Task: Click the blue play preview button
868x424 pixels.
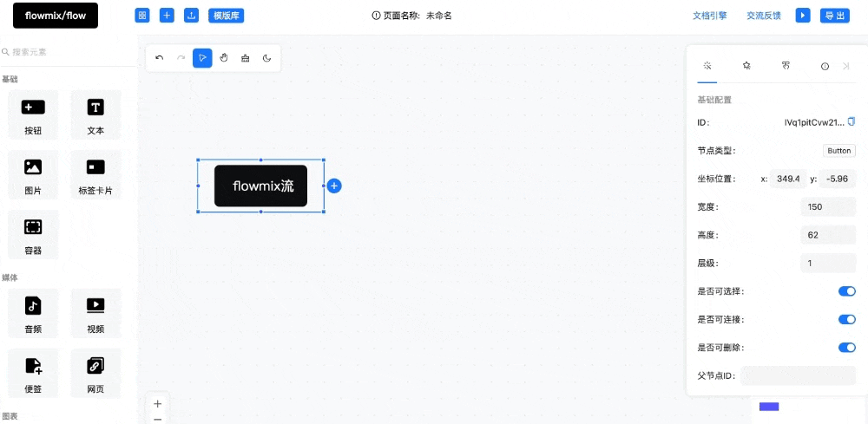Action: coord(803,16)
